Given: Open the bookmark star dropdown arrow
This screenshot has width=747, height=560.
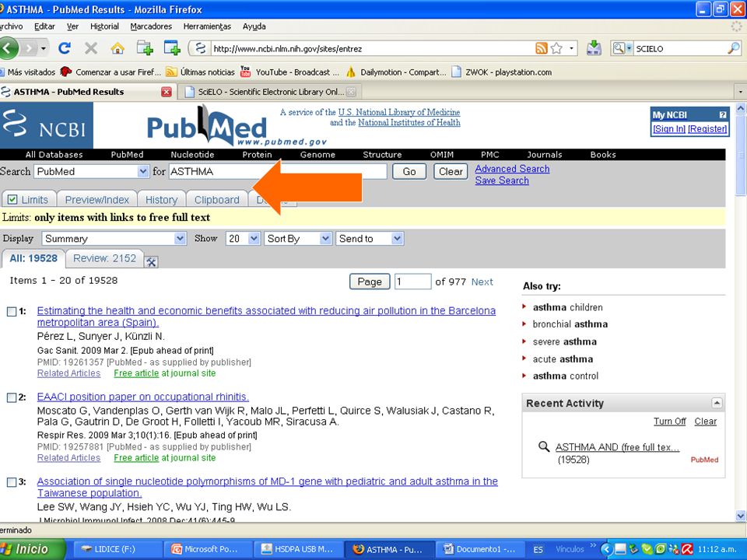Looking at the screenshot, I should (571, 48).
